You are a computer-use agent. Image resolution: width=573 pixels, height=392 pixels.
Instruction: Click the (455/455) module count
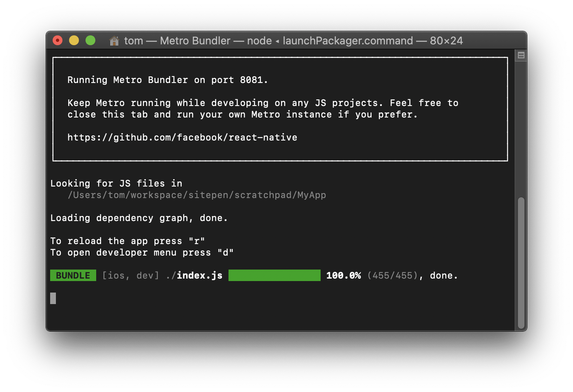click(393, 275)
